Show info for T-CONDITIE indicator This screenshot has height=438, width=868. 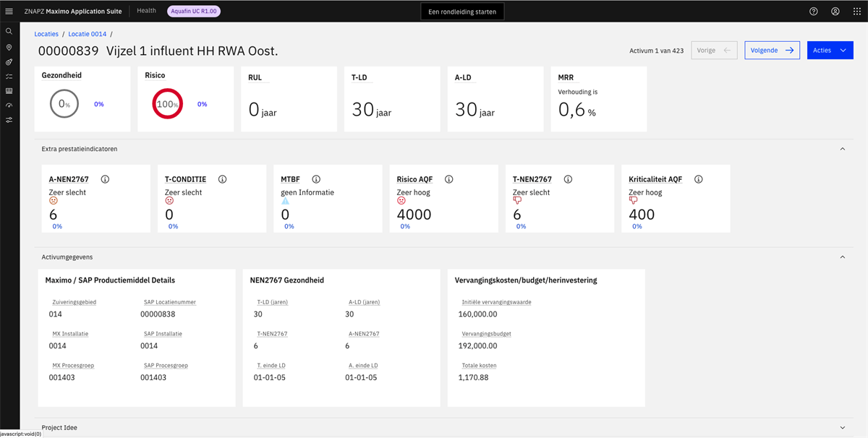(222, 179)
